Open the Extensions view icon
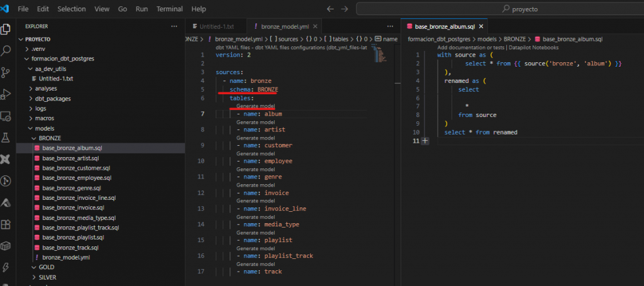 pyautogui.click(x=6, y=224)
